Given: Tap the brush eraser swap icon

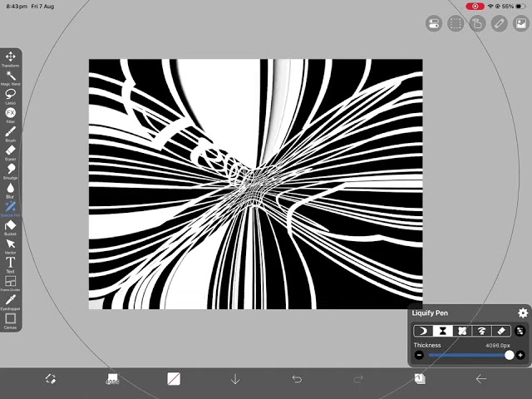Looking at the screenshot, I should coord(51,379).
